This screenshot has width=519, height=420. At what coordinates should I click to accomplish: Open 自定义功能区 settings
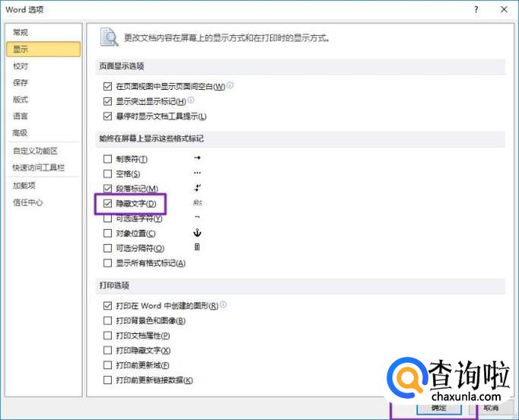point(35,151)
